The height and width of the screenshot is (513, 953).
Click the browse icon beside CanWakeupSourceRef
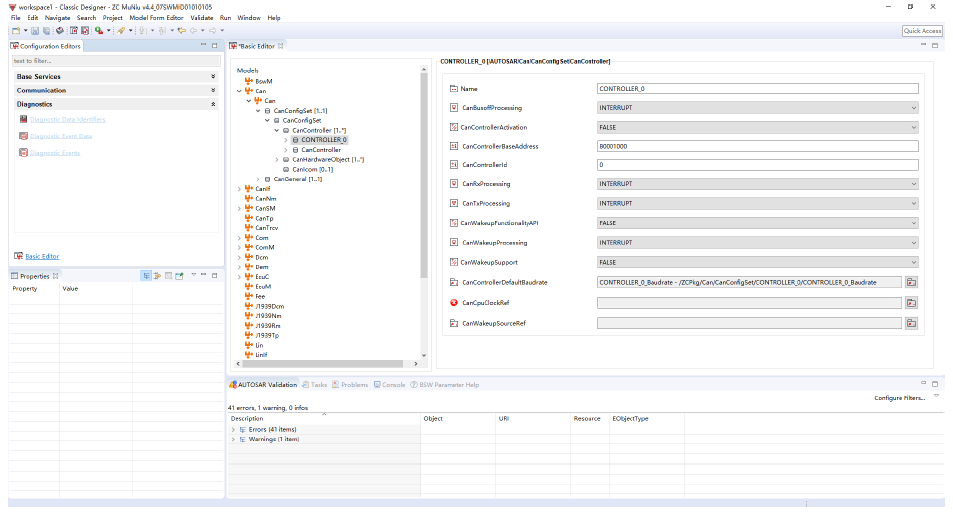[911, 323]
